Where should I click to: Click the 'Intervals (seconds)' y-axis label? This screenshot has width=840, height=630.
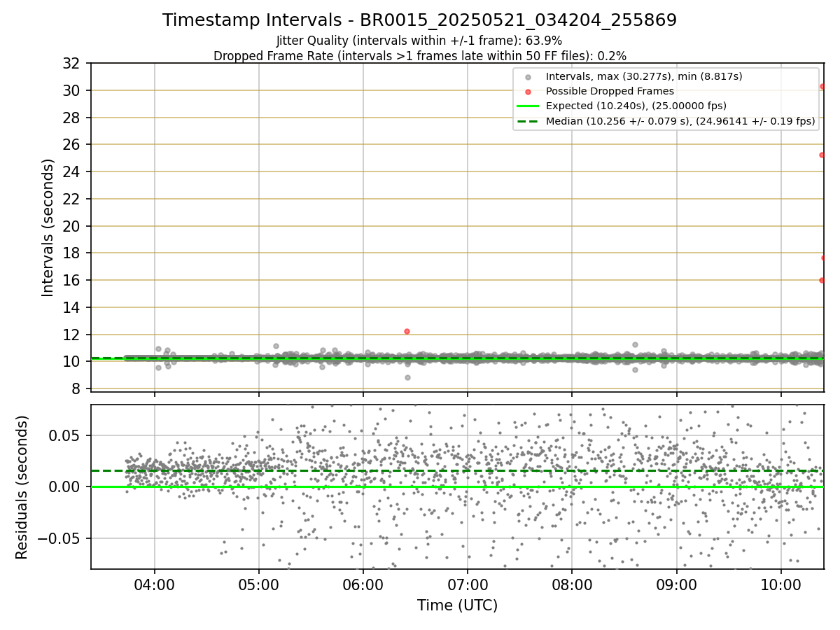(x=48, y=227)
